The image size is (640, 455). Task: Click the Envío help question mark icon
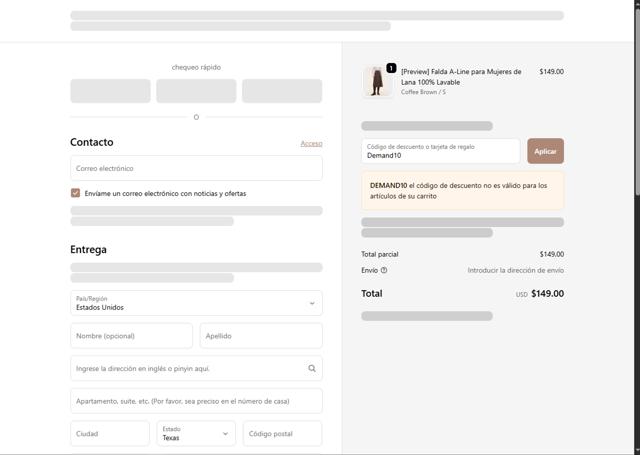click(x=384, y=270)
